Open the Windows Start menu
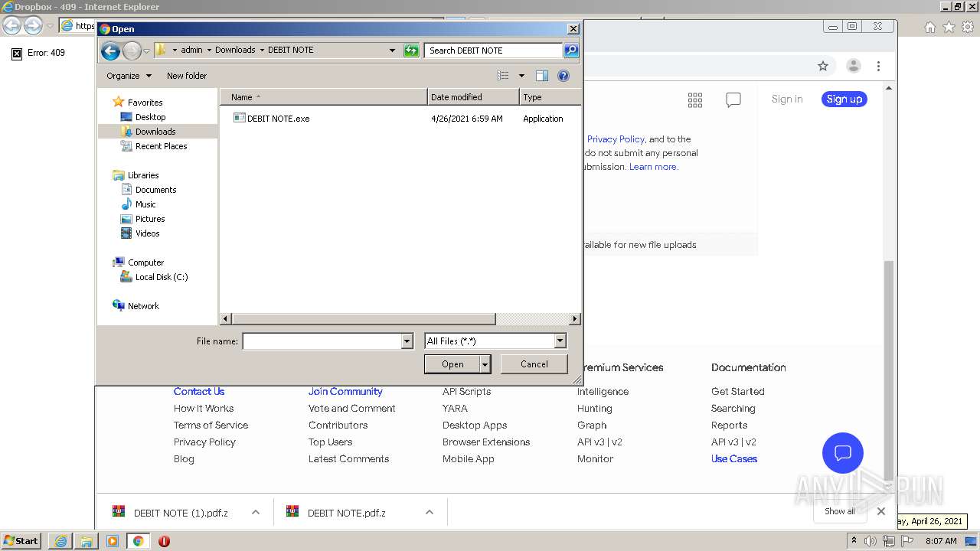 pos(21,540)
